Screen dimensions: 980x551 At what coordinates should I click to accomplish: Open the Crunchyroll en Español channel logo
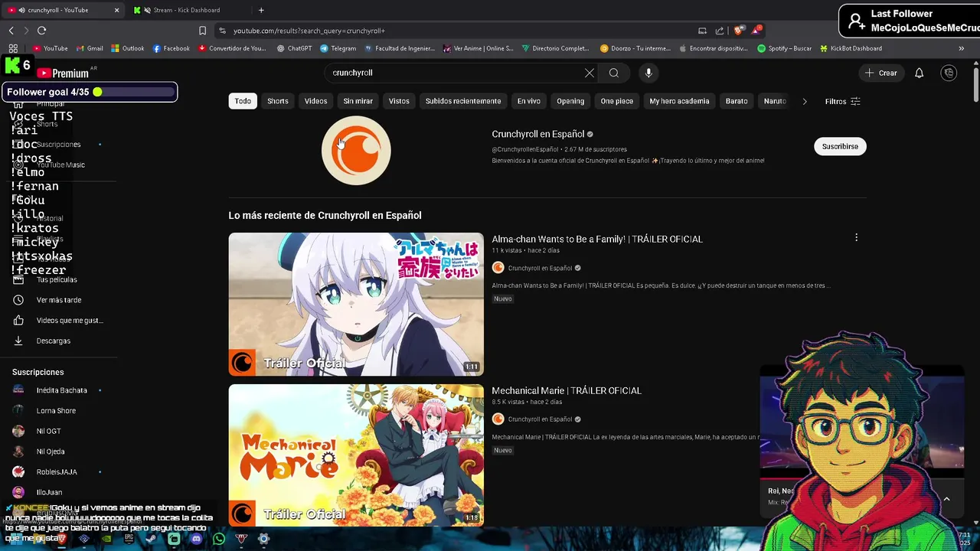pos(356,150)
